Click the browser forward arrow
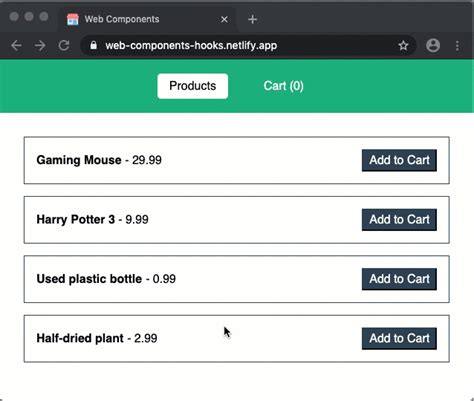The width and height of the screenshot is (474, 401). pos(40,45)
